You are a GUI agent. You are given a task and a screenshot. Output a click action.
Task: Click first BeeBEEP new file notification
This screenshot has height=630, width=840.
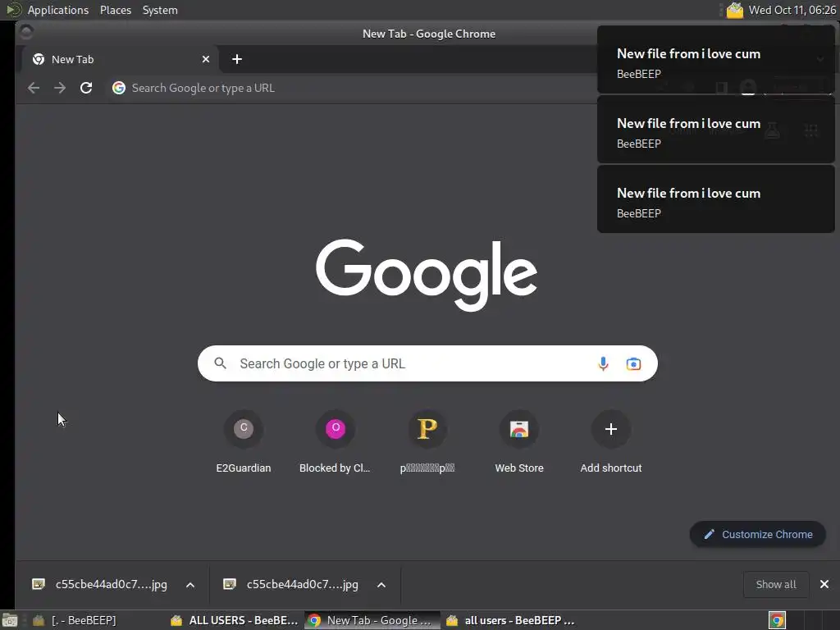click(x=715, y=59)
